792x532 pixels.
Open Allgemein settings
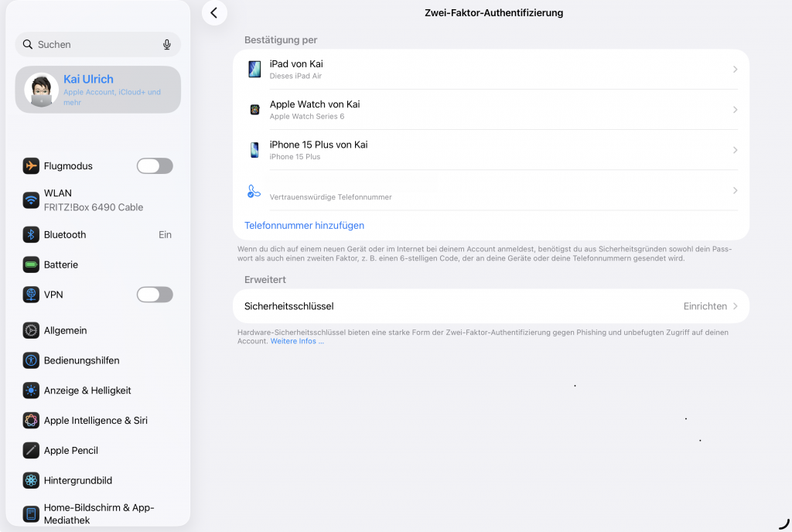pos(65,330)
